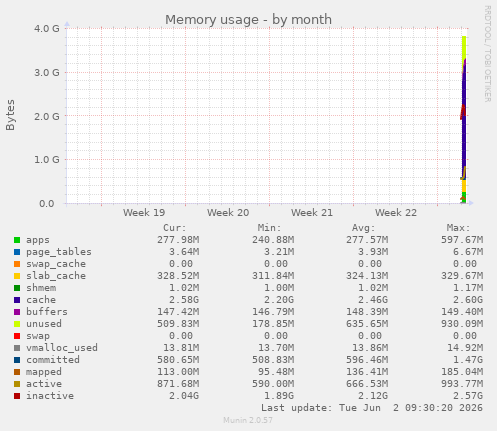The width and height of the screenshot is (497, 431).
Task: Click the inactive dark red legend swatch
Action: point(17,396)
